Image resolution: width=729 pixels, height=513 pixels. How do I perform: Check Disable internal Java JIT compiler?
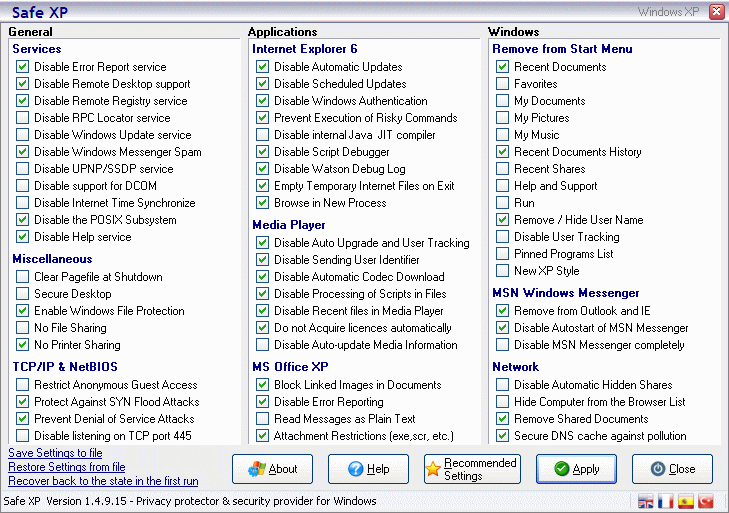[x=262, y=134]
